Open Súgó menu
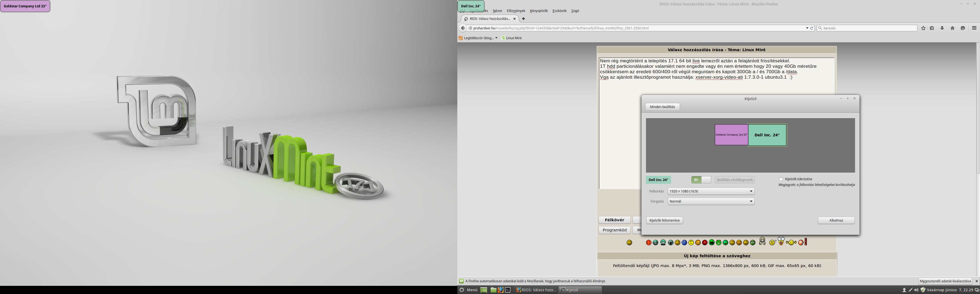Viewport: 980px width, 294px height. [575, 11]
